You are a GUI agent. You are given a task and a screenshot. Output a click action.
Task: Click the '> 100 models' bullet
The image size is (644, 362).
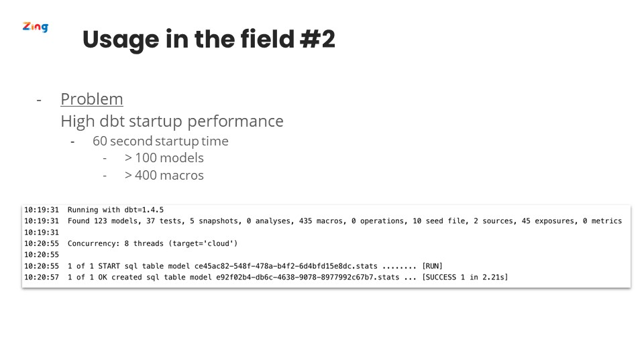coord(164,158)
